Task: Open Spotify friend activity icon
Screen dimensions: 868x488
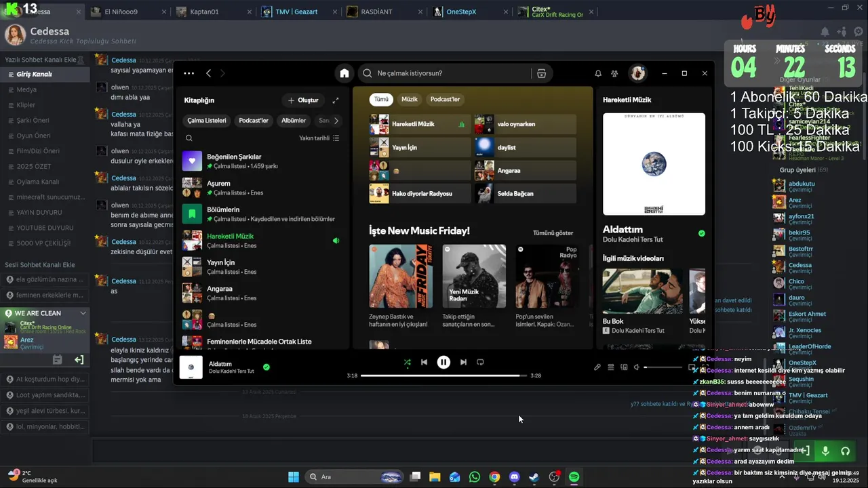Action: pyautogui.click(x=614, y=73)
